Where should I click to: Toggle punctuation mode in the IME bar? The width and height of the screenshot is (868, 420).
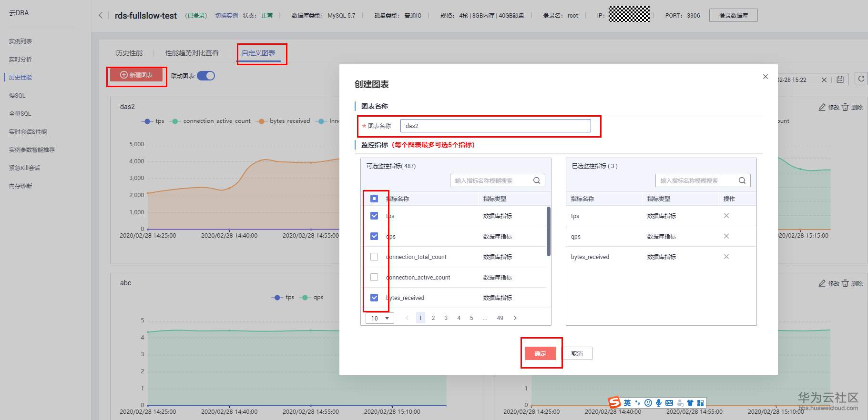(638, 403)
